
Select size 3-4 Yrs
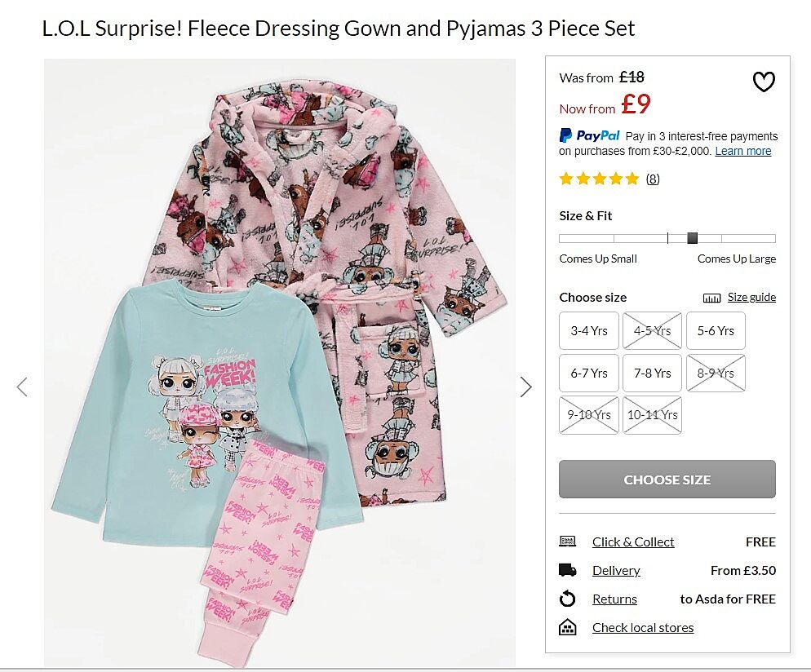[x=588, y=330]
